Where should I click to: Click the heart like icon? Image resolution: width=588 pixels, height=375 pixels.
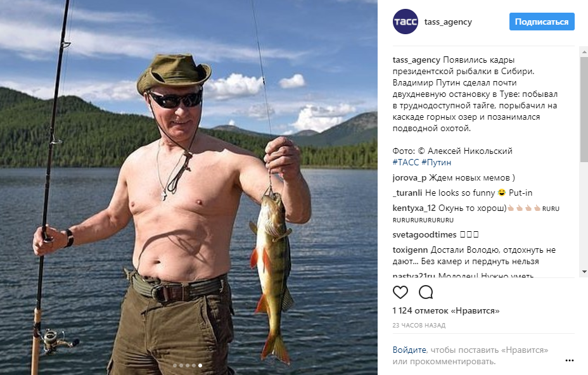click(x=400, y=292)
